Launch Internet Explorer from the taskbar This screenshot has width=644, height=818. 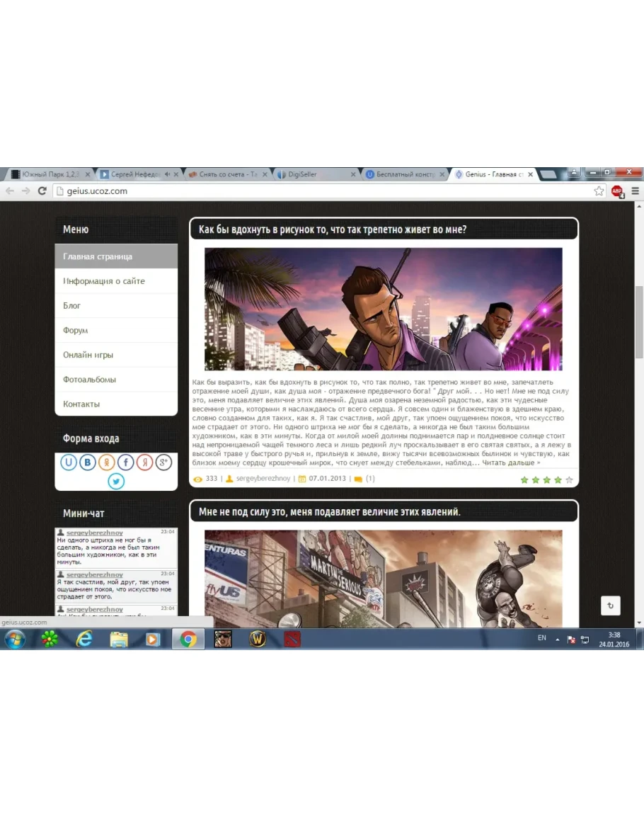coord(84,639)
